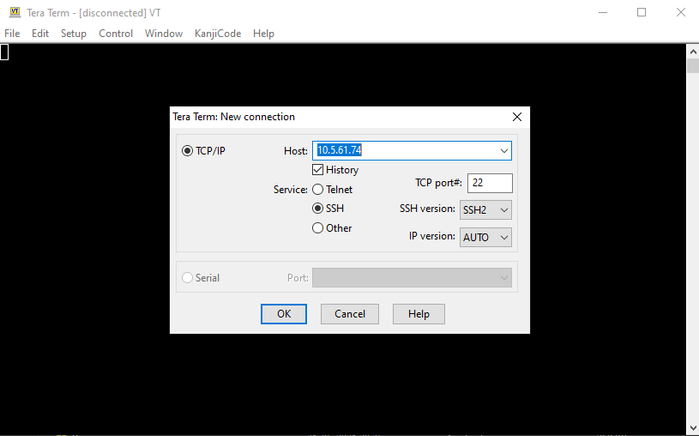Open the IP version dropdown
Viewport: 699px width, 436px height.
coord(485,237)
